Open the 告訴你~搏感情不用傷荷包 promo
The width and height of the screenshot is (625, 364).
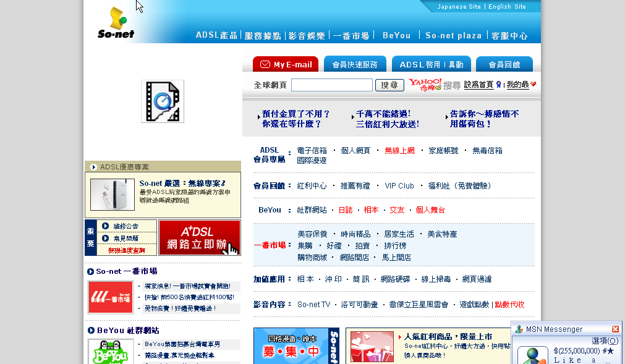(x=484, y=119)
